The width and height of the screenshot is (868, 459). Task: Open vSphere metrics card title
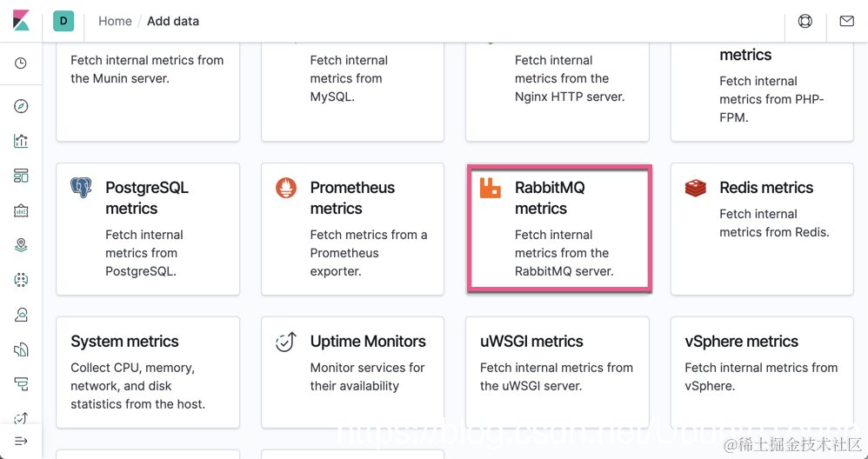pyautogui.click(x=741, y=342)
